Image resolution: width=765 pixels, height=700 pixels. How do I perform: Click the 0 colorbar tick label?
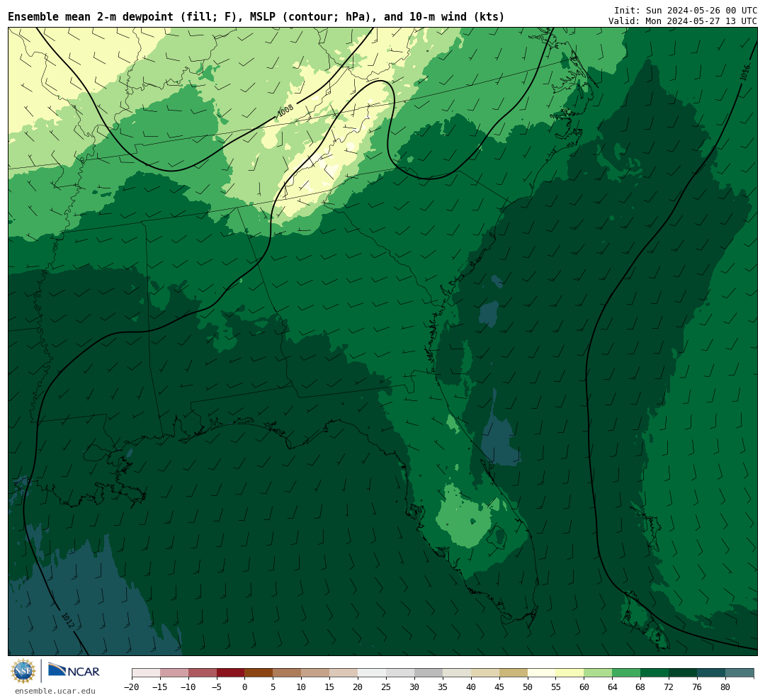[x=245, y=687]
